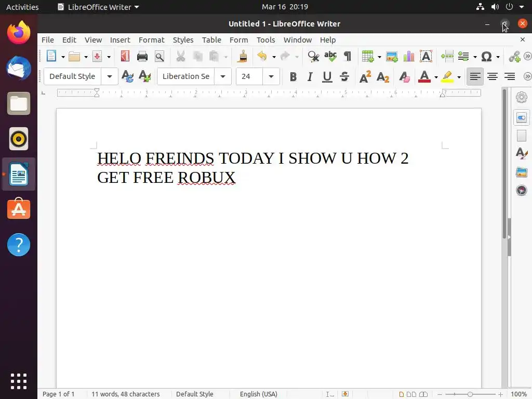Center text horizontally

[493, 77]
